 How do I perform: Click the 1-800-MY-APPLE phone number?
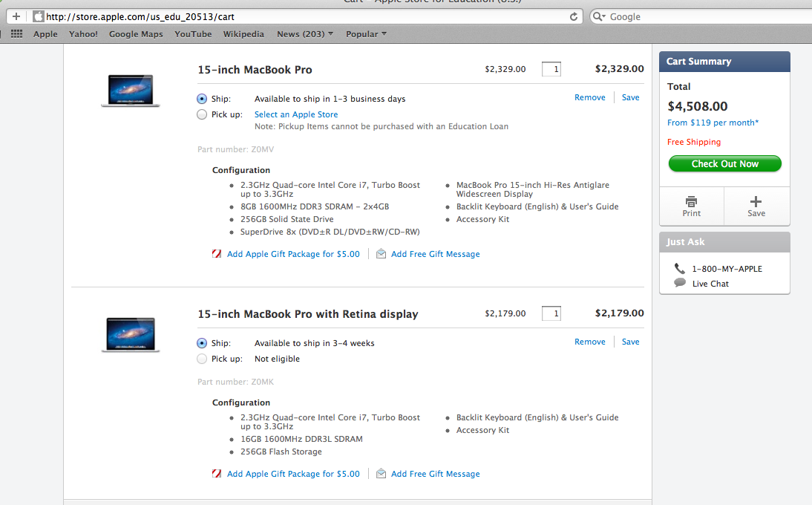pos(727,269)
